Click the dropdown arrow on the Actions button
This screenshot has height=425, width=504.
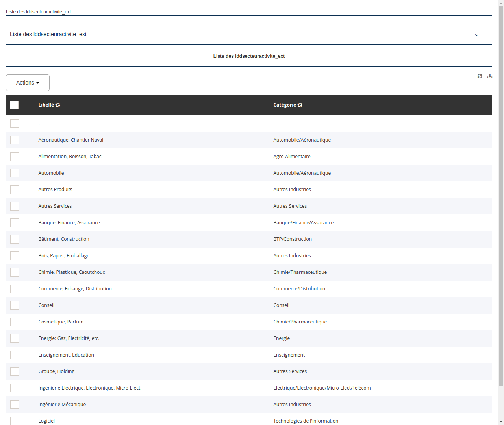(x=38, y=83)
